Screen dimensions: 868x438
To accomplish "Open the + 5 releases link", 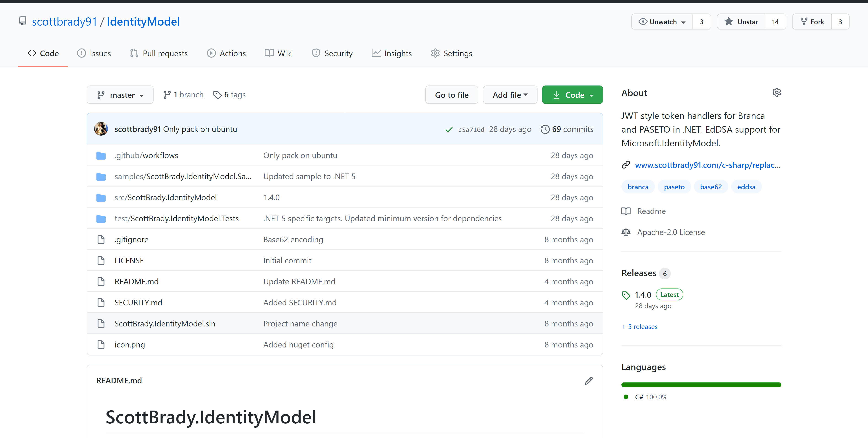I will (639, 327).
